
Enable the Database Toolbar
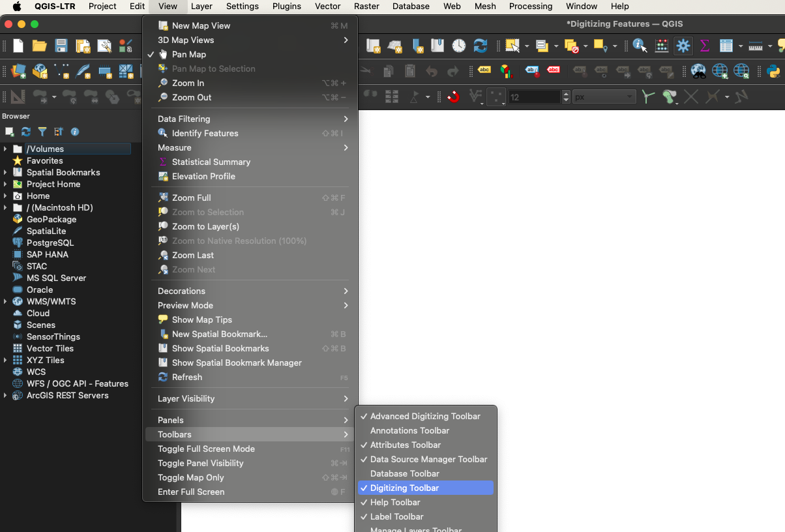426,473
